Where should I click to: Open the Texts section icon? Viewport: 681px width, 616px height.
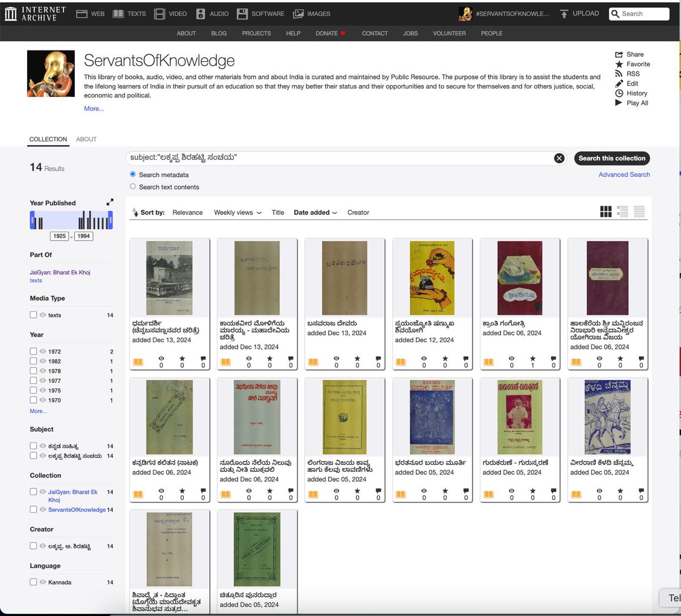pos(118,14)
